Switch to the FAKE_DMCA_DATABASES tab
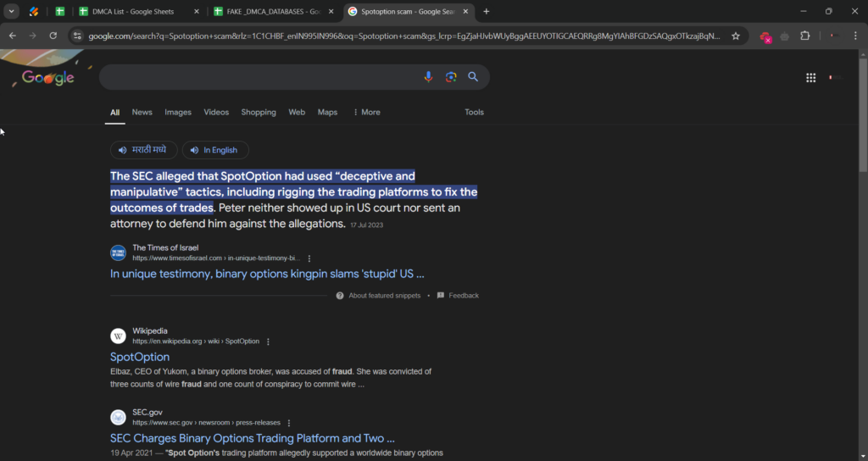Image resolution: width=868 pixels, height=461 pixels. (x=267, y=11)
